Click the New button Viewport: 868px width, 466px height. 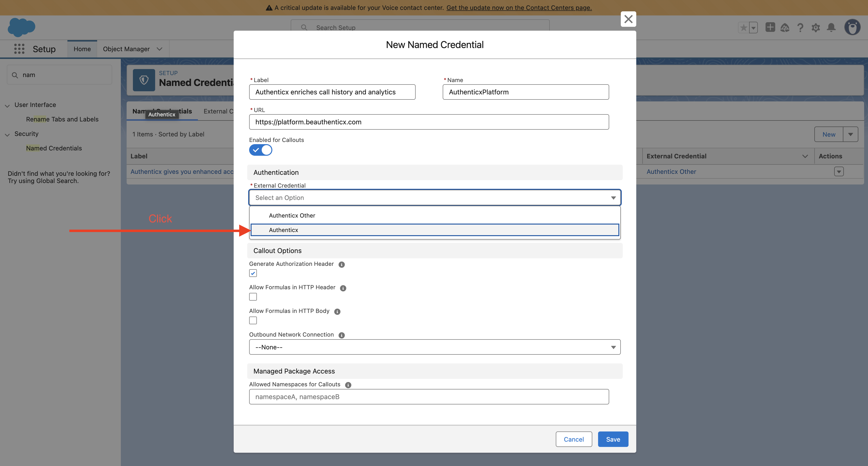pos(829,134)
